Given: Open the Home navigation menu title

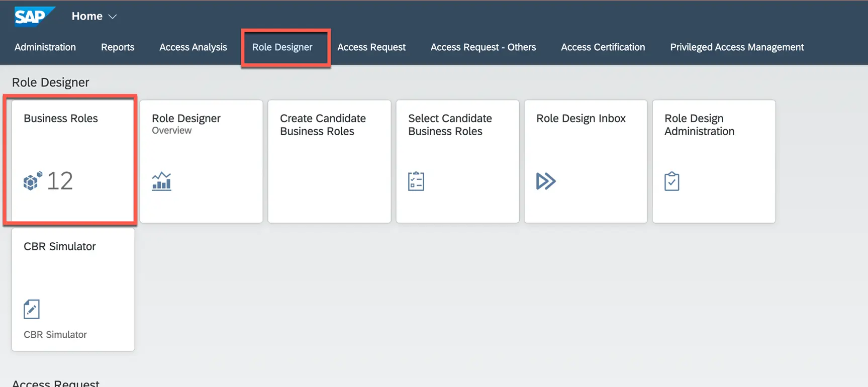Looking at the screenshot, I should (x=87, y=16).
